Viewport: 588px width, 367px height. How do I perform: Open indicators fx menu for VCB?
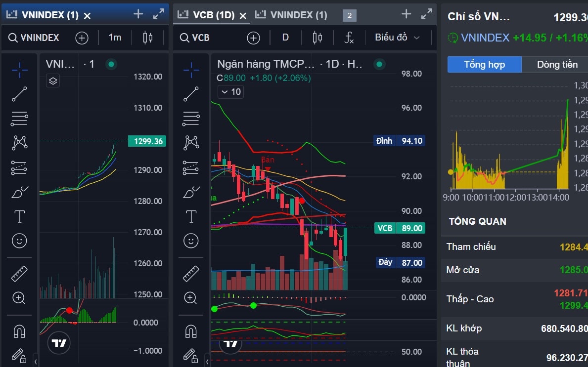tap(349, 38)
